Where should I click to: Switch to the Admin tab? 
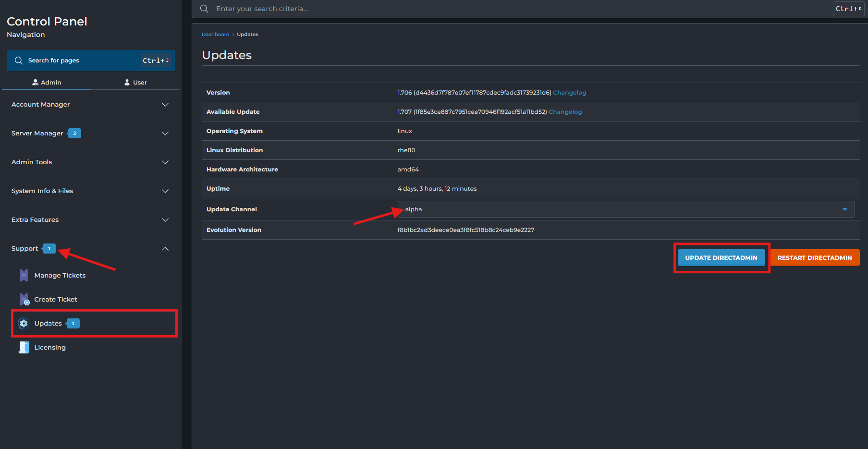pos(47,82)
